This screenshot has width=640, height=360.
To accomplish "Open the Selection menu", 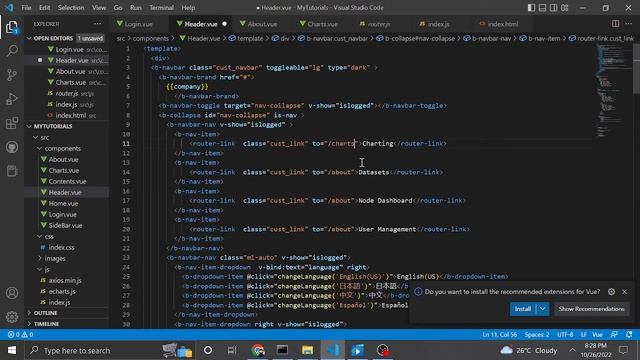I will 71,7.
